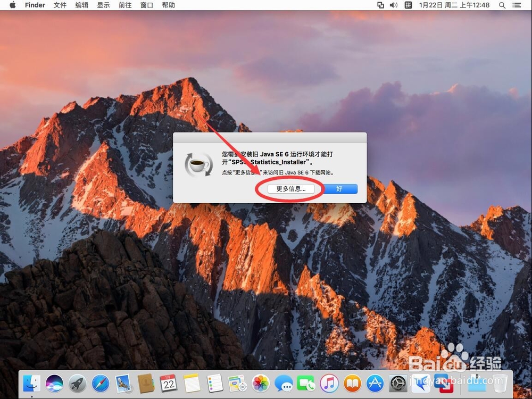Open the 前往 menu
Screen dimensions: 532x399
point(124,5)
